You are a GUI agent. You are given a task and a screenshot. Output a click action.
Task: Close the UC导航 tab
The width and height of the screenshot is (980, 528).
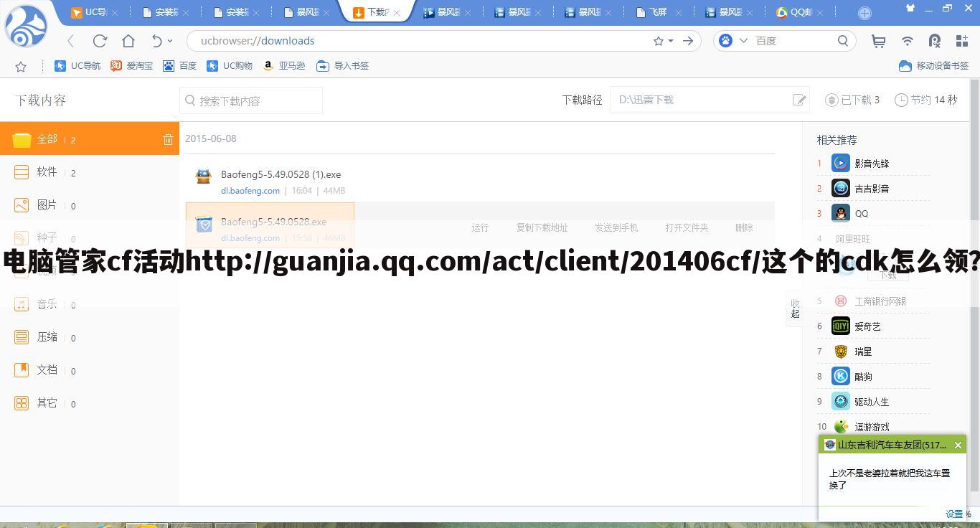[115, 13]
